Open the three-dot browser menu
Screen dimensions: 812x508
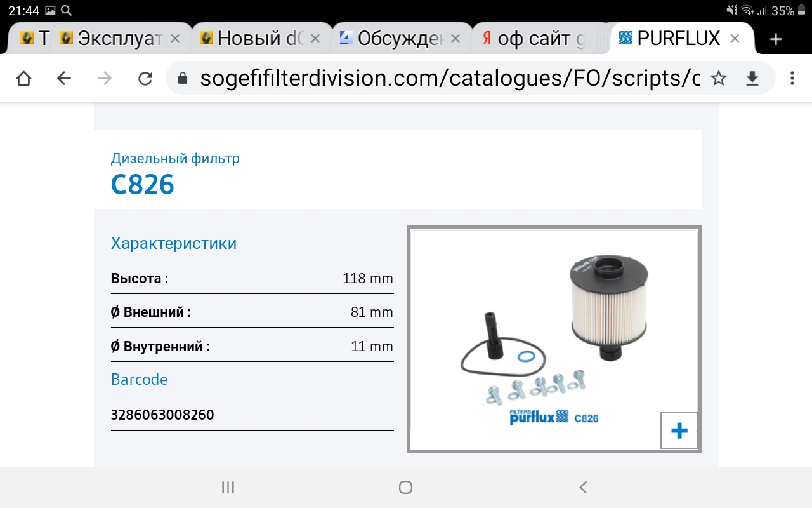(792, 78)
